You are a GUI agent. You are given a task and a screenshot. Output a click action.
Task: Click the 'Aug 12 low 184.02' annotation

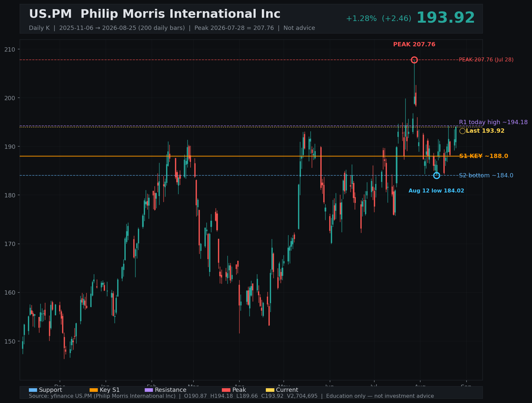click(436, 191)
